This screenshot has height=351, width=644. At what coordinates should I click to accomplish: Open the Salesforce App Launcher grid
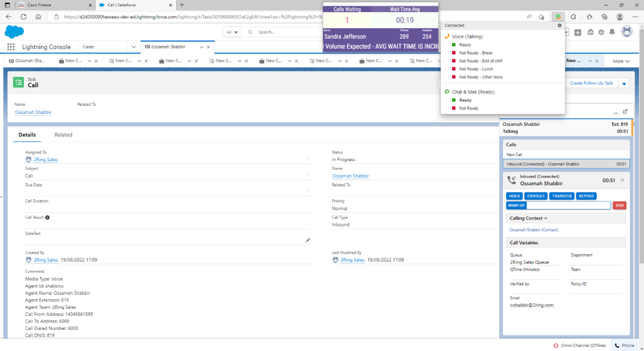click(x=11, y=47)
